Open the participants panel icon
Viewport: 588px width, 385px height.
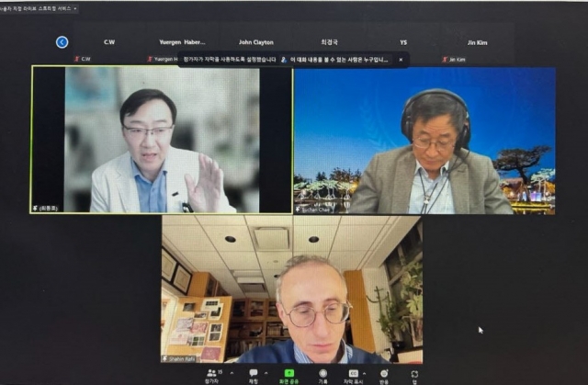(x=212, y=373)
